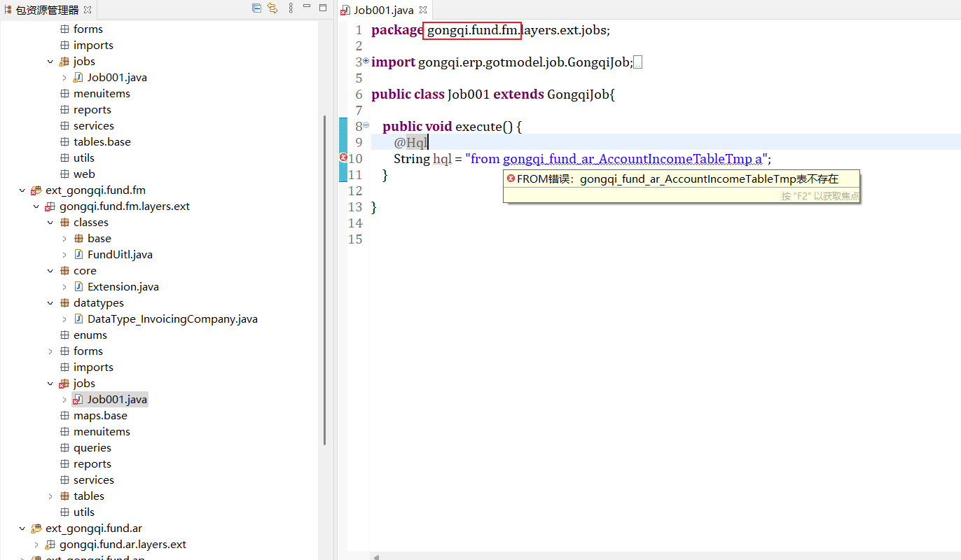The image size is (961, 560).
Task: Click the 'hql' variable name on line 10
Action: click(442, 159)
